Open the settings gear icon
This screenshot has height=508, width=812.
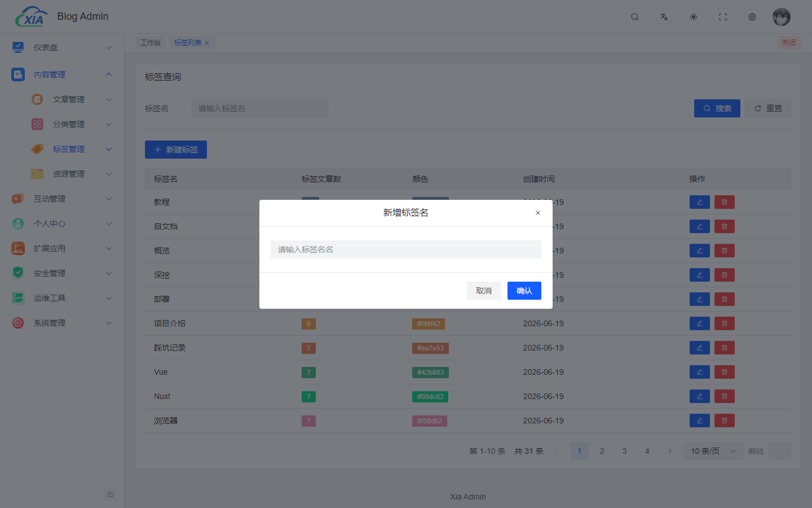[x=752, y=17]
